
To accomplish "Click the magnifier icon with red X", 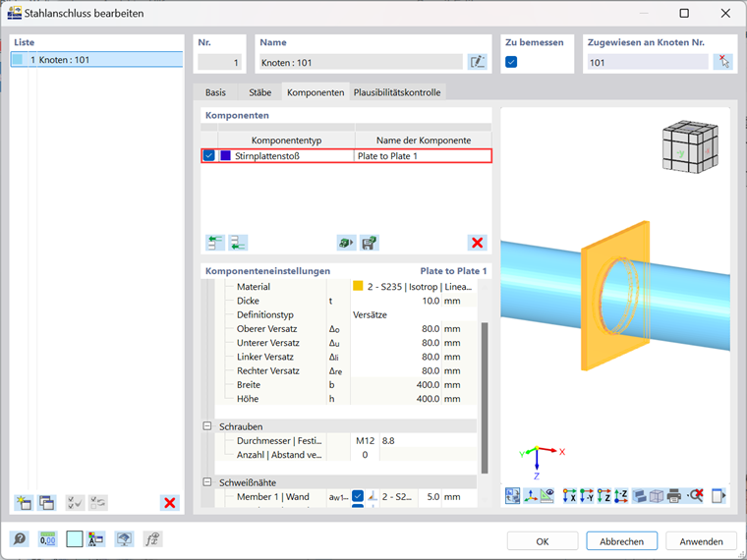I will click(696, 496).
